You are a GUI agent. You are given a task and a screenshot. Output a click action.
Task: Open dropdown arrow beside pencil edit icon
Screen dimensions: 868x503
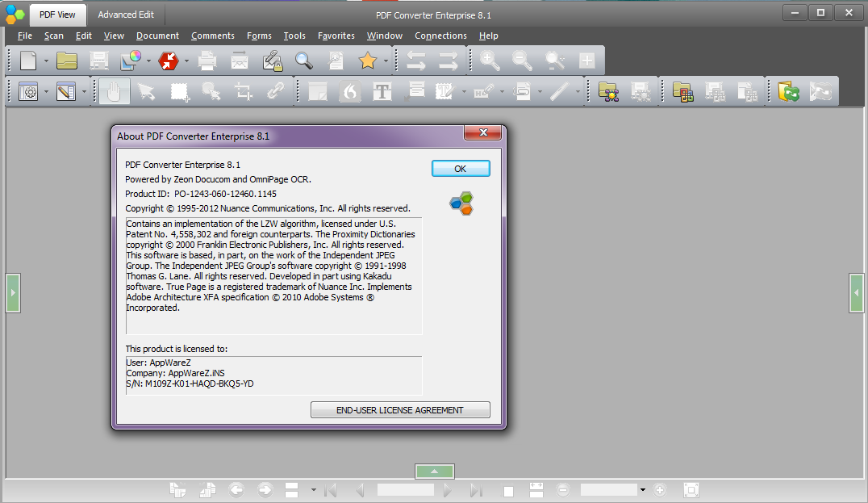click(84, 92)
